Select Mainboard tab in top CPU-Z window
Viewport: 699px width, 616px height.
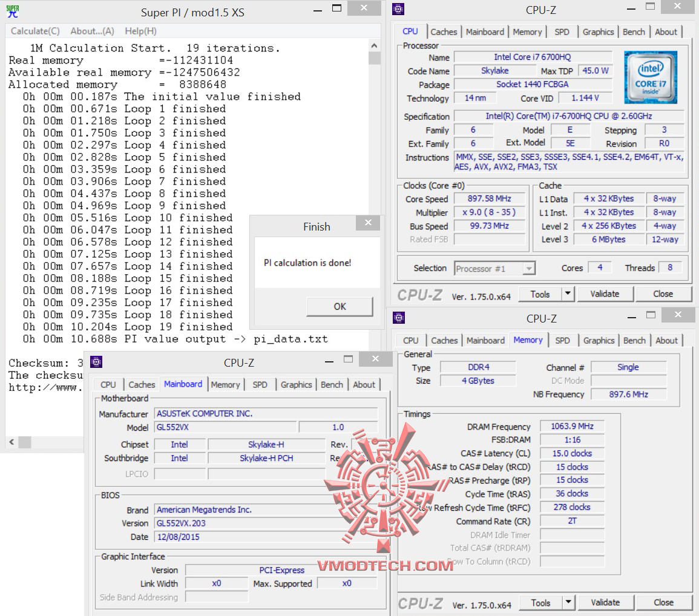[x=485, y=32]
